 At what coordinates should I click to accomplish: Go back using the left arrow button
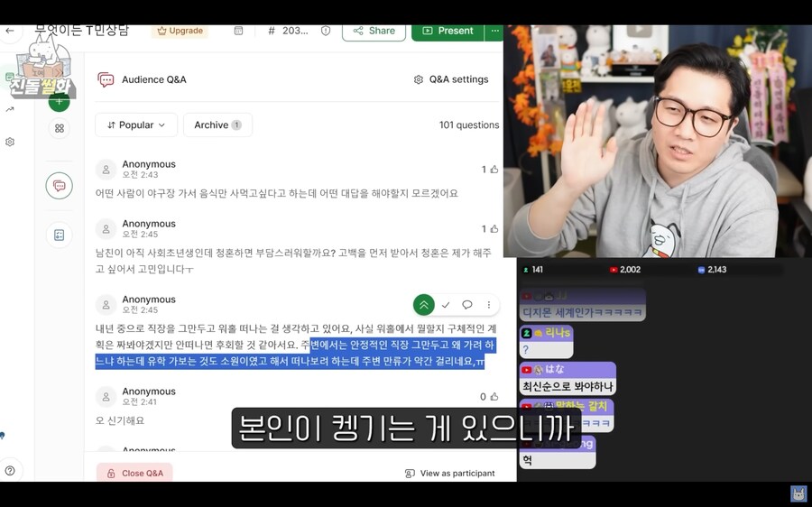click(x=9, y=31)
